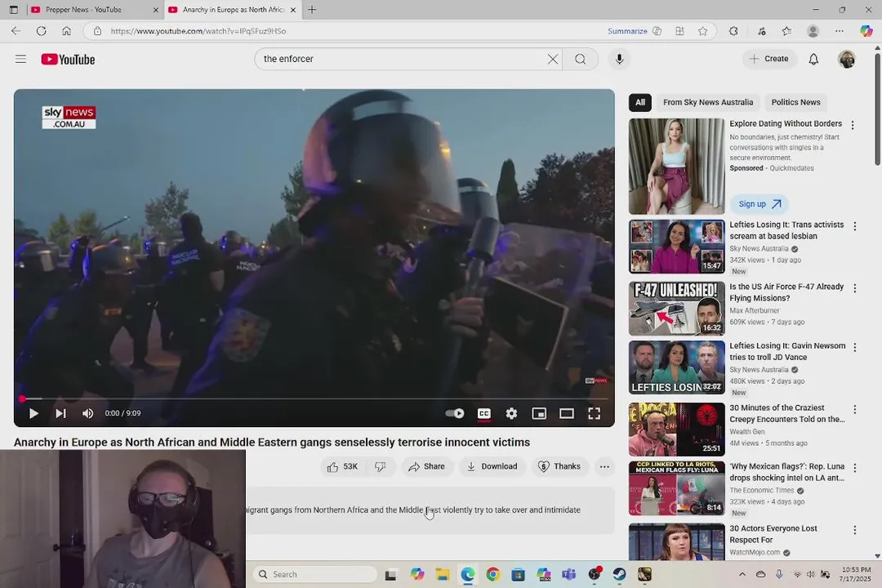The image size is (882, 588).
Task: Go to browser home page
Action: tap(66, 31)
